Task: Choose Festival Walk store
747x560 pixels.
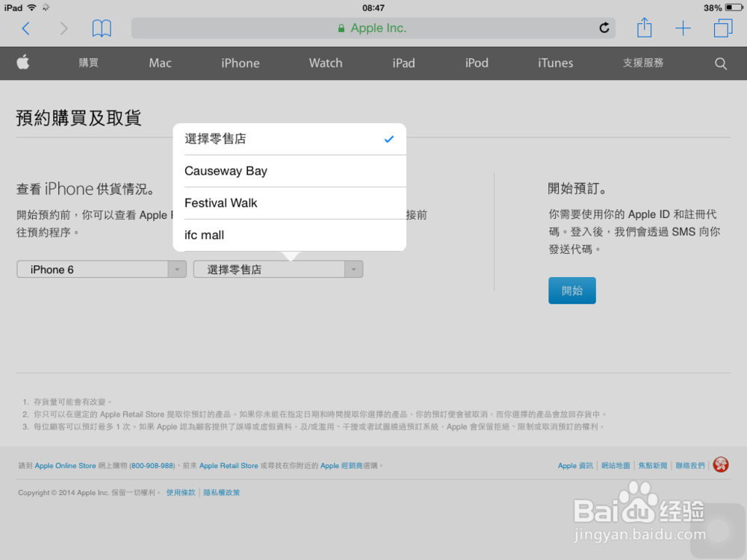Action: 290,203
